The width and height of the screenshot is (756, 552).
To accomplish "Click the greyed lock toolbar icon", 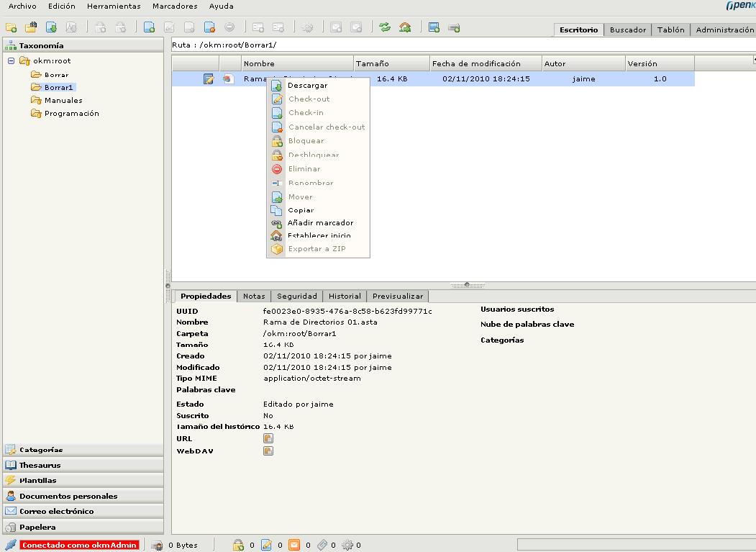I will 100,27.
